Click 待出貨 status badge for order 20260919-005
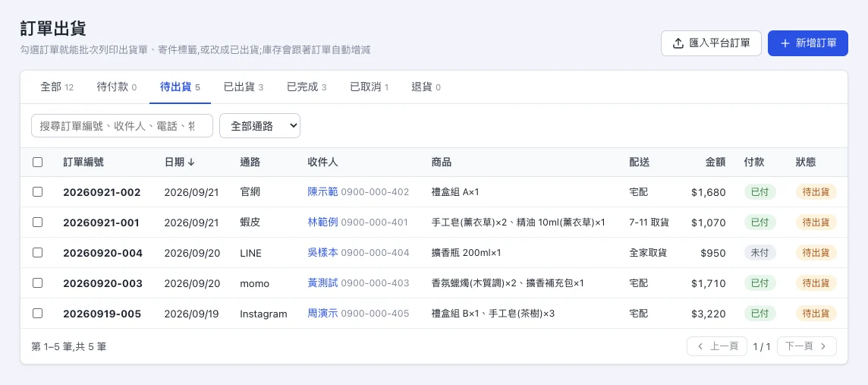Image resolution: width=868 pixels, height=385 pixels. [x=816, y=314]
